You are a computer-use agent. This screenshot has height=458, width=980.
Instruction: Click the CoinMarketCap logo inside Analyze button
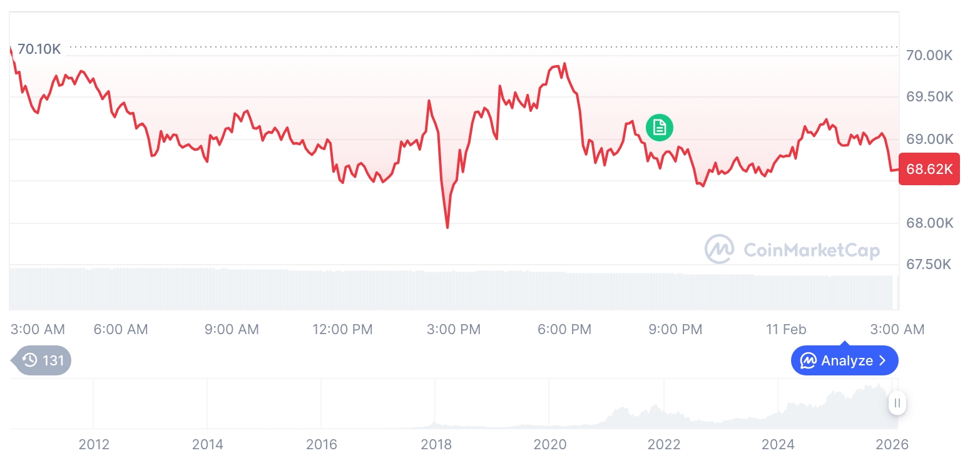click(x=809, y=361)
